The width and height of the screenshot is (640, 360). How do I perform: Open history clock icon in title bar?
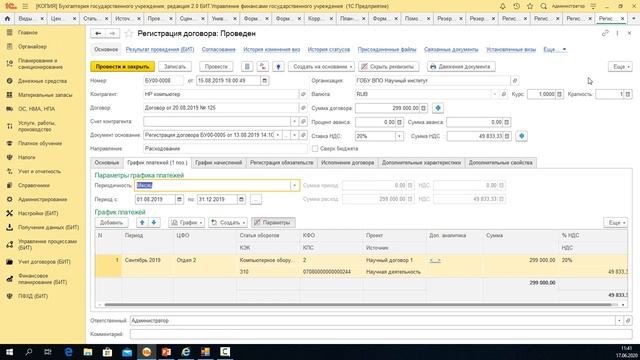pyautogui.click(x=516, y=6)
